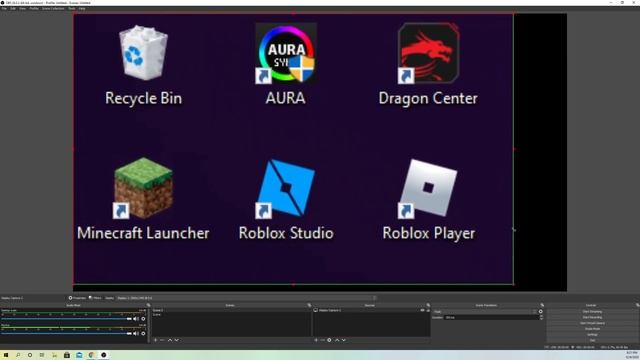The image size is (640, 360).
Task: Open the Display selection dropdown
Action: point(246,298)
